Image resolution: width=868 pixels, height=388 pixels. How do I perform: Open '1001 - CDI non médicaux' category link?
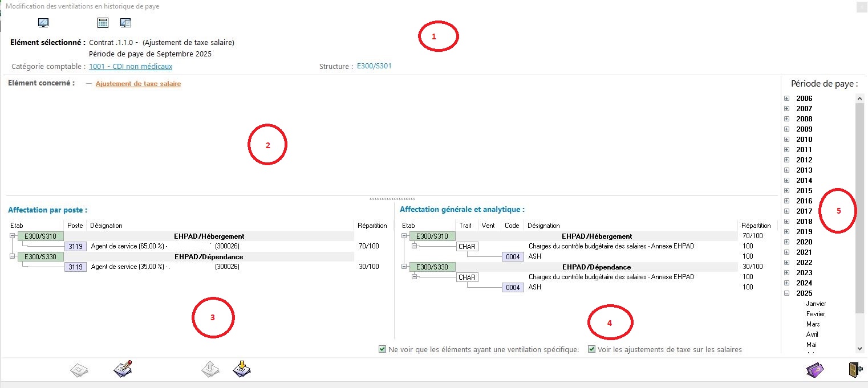[131, 66]
